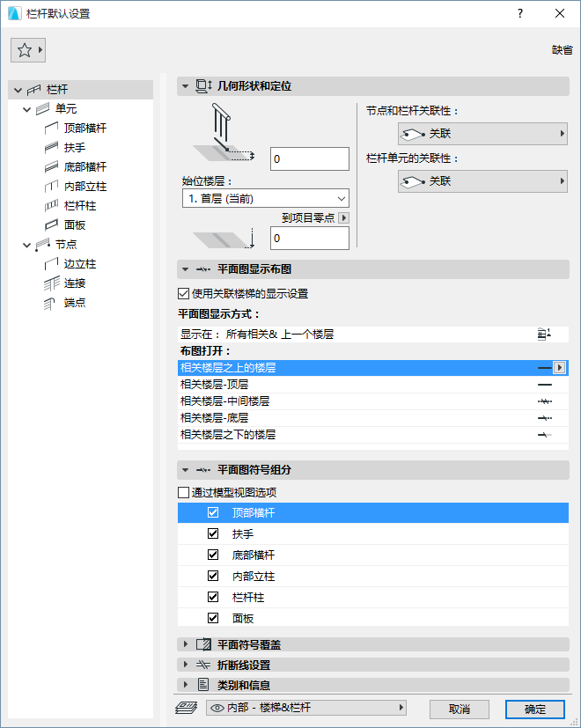Click the 确定 OK button
581x728 pixels.
pos(535,709)
